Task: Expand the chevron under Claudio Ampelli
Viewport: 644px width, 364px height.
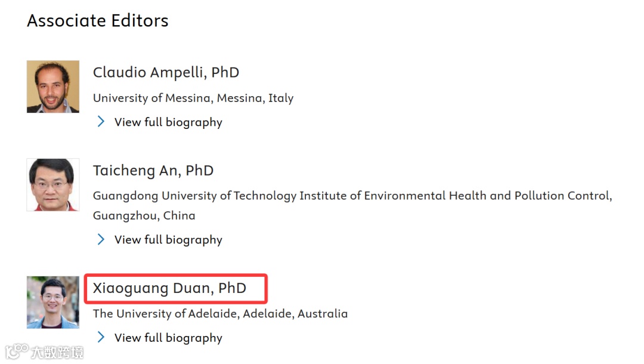Action: click(x=101, y=122)
